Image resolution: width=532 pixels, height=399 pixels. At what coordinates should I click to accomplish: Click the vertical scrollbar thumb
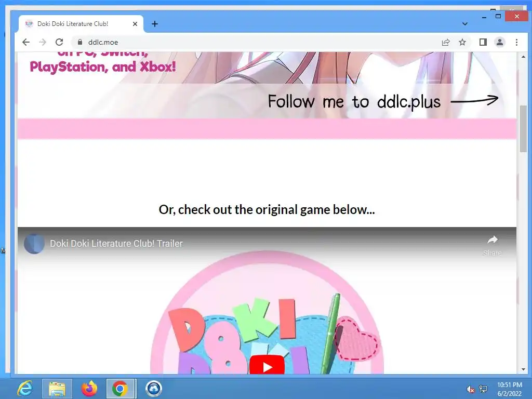[523, 129]
